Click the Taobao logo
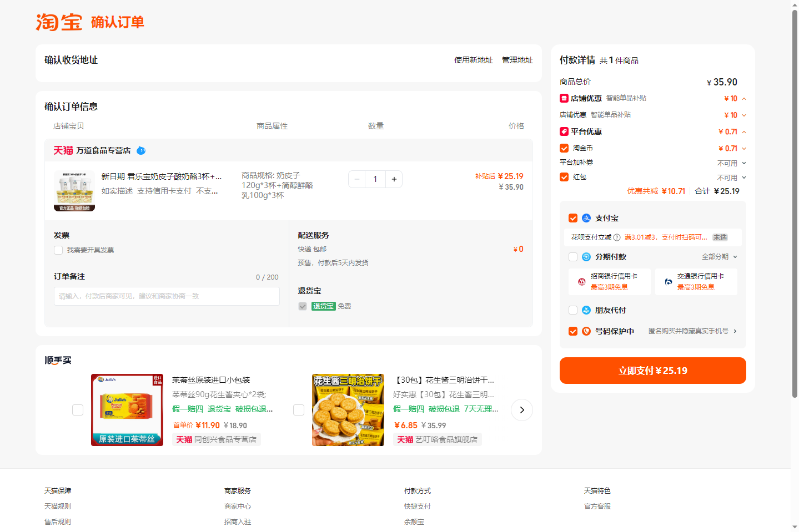 (59, 22)
